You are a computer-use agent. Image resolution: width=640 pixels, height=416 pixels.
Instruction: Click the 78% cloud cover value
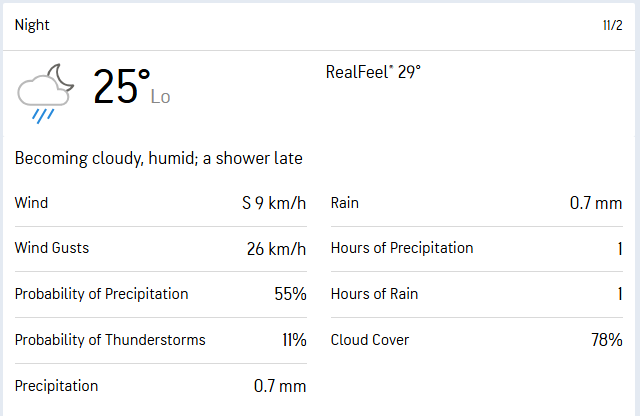(x=606, y=340)
